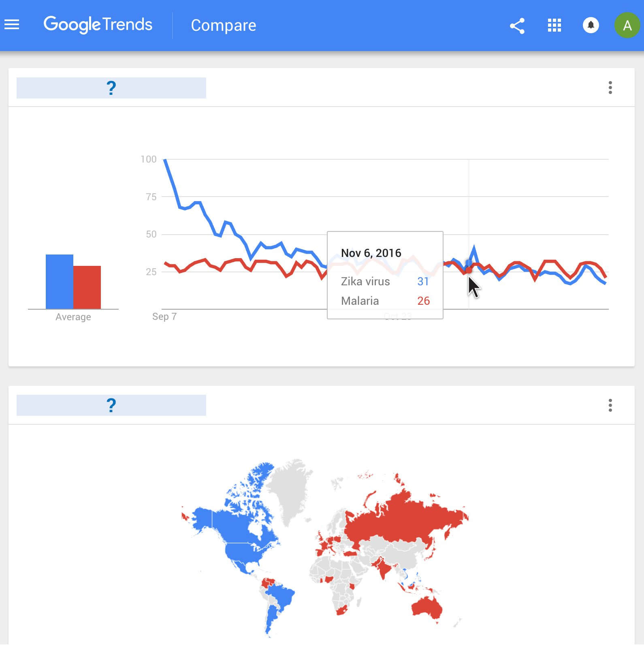Open notifications via the bell icon

pos(591,25)
